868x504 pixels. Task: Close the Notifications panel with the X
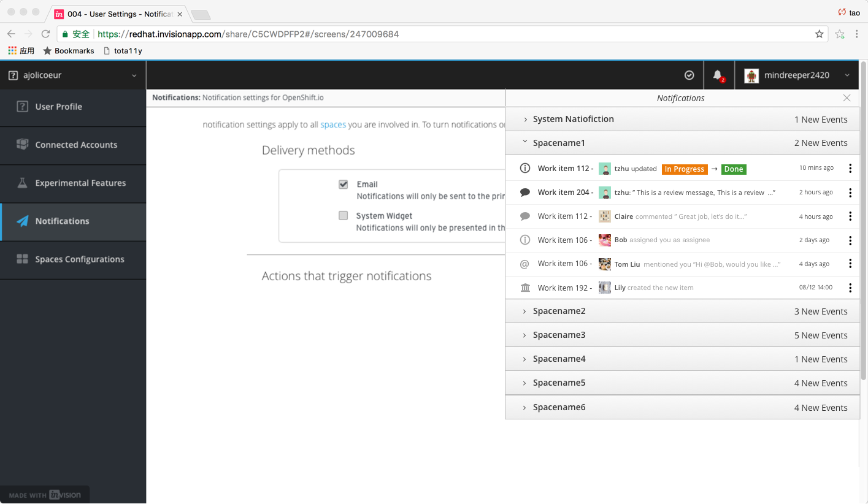[847, 97]
